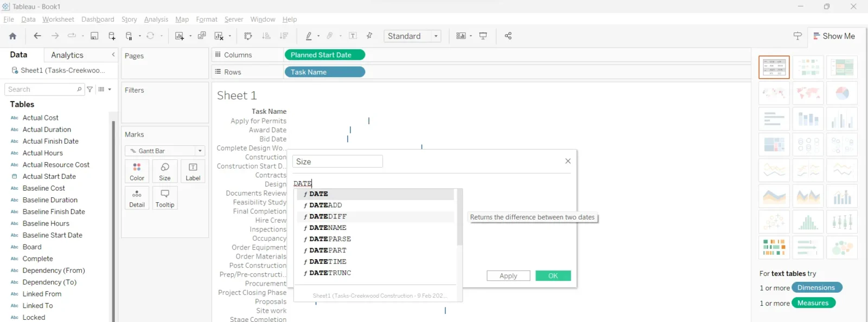Add a new data source icon
Screen dimensions: 868x322
coord(112,36)
